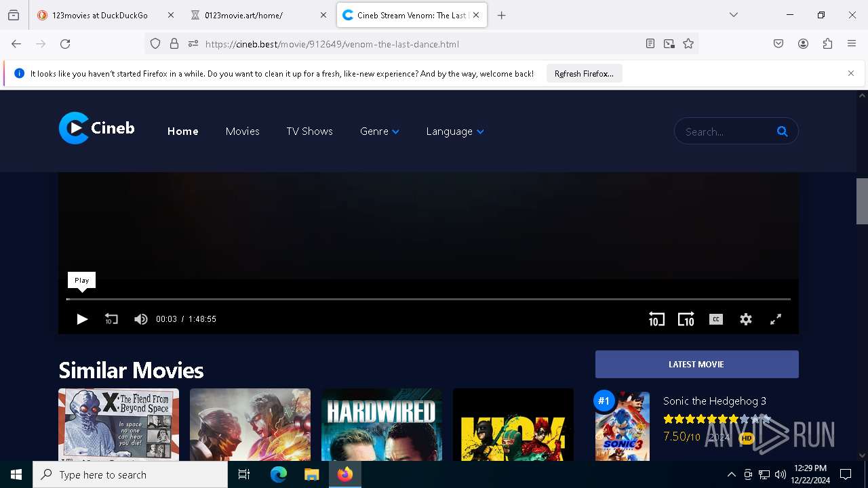Open the list all tabs dropdown
868x488 pixels.
point(733,15)
